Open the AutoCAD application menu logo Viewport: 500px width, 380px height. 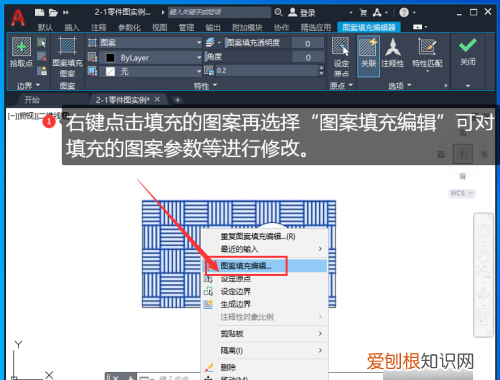point(18,18)
